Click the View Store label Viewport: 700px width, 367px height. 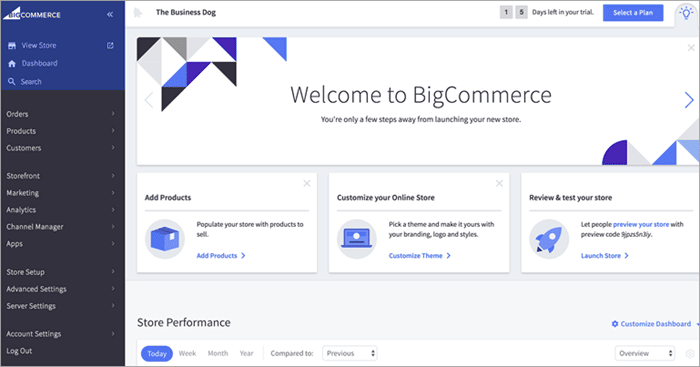39,46
